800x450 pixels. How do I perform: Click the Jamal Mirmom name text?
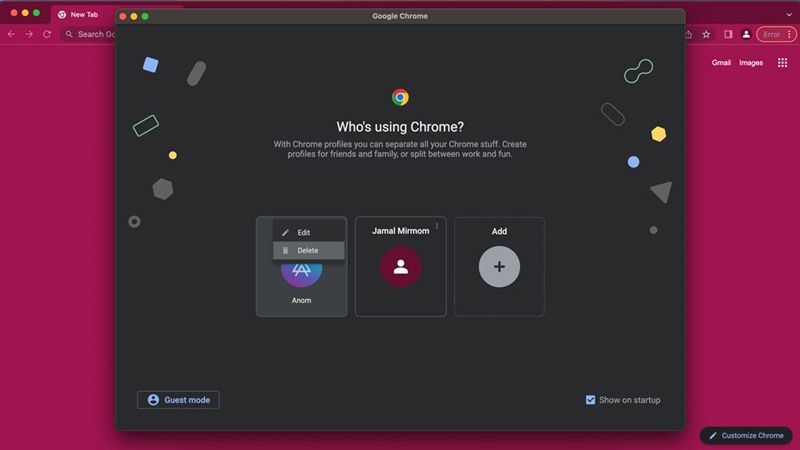(x=401, y=231)
